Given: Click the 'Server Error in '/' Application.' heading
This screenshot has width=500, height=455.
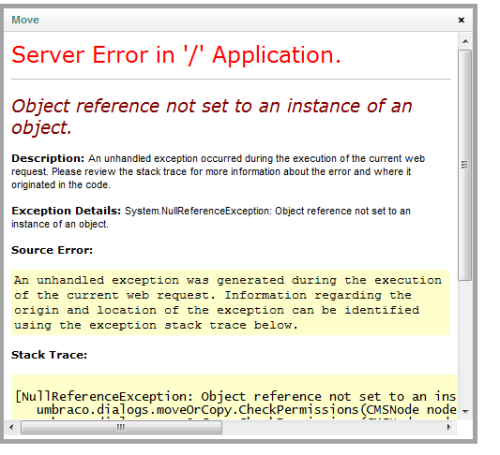Looking at the screenshot, I should [176, 55].
